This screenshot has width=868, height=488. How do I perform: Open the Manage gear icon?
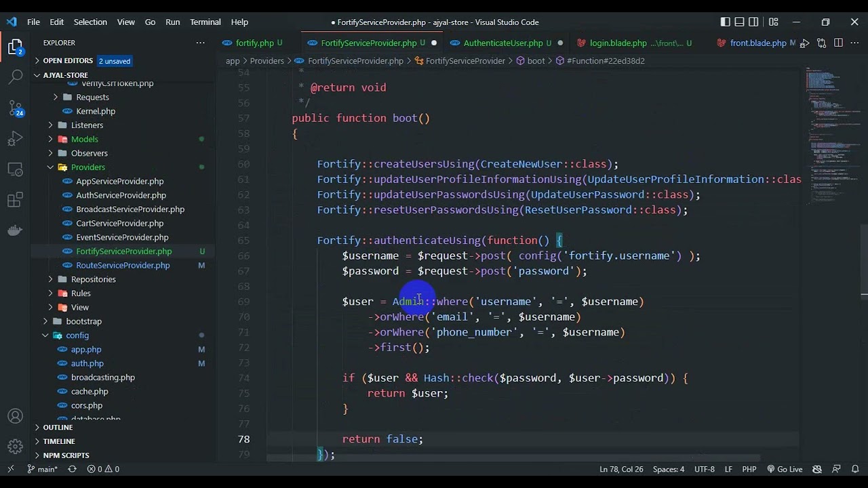click(15, 447)
